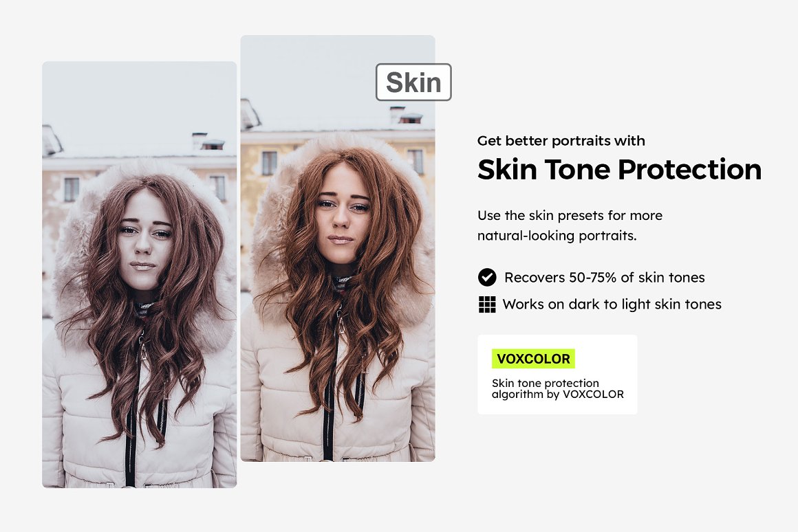Click 'Skin tone protection algorithm by VOXCOLOR' text
The height and width of the screenshot is (532, 798).
[x=557, y=388]
